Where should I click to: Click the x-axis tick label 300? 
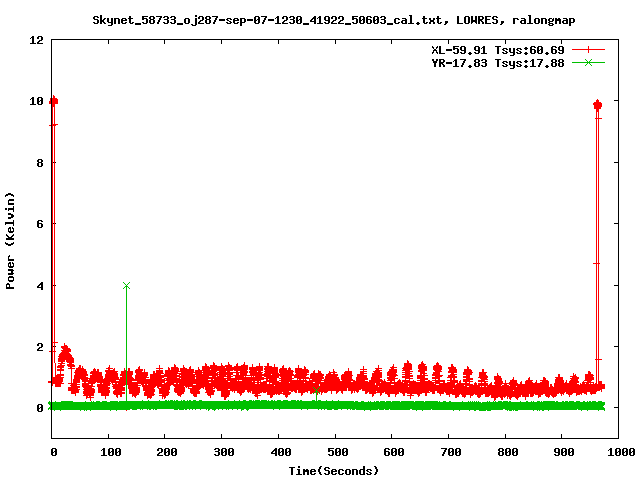tap(224, 452)
